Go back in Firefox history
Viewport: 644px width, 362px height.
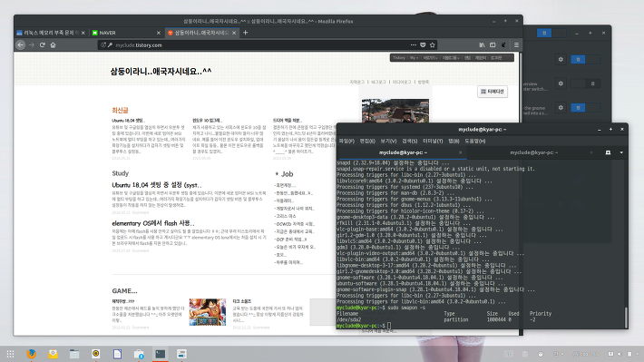click(x=21, y=45)
